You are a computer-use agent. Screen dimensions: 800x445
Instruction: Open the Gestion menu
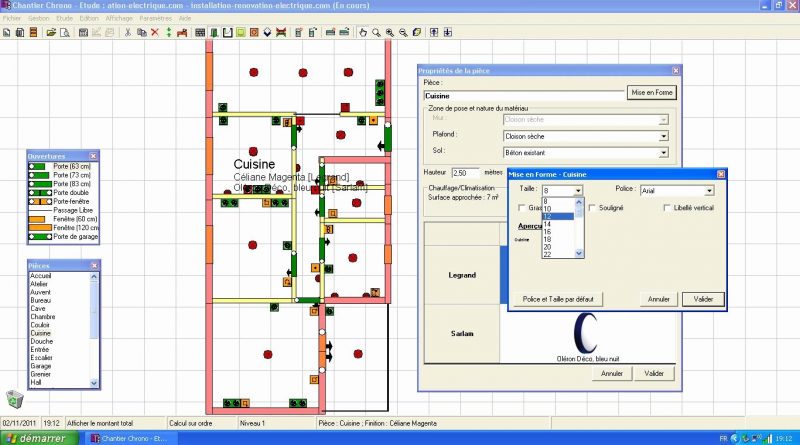click(39, 18)
